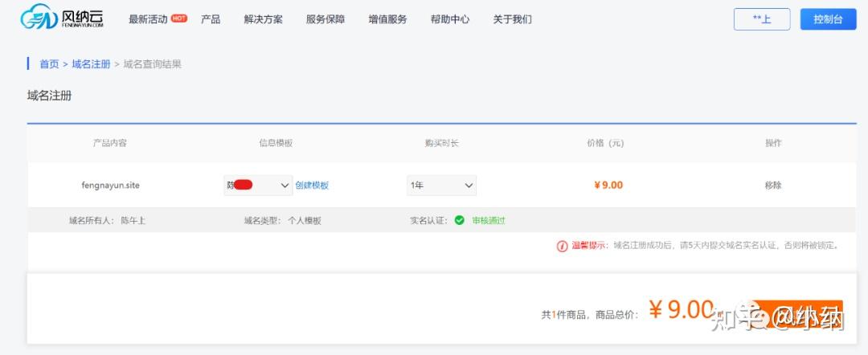Click the Fengnayun logo
868x355 pixels.
click(62, 17)
